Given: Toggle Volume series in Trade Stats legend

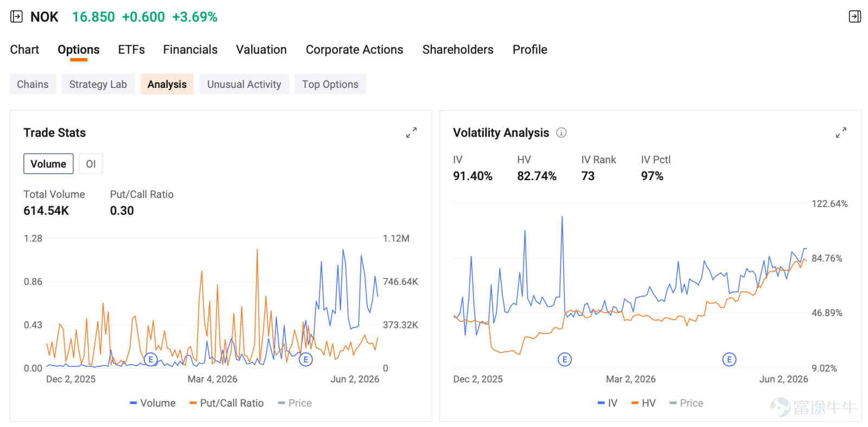Looking at the screenshot, I should tap(152, 403).
